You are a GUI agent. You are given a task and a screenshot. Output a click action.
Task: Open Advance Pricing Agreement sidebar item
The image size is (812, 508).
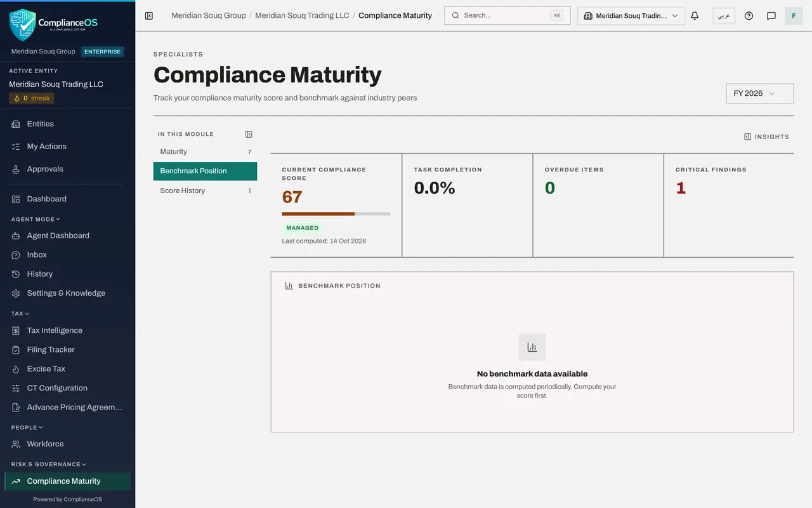tap(67, 408)
